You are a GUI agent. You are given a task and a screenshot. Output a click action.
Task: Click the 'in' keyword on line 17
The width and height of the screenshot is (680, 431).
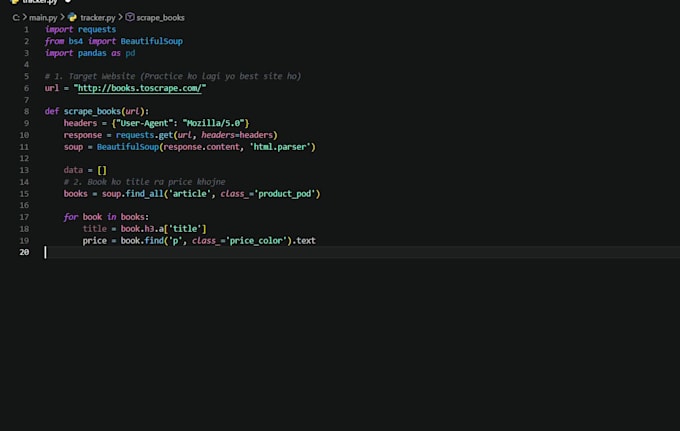click(x=111, y=217)
